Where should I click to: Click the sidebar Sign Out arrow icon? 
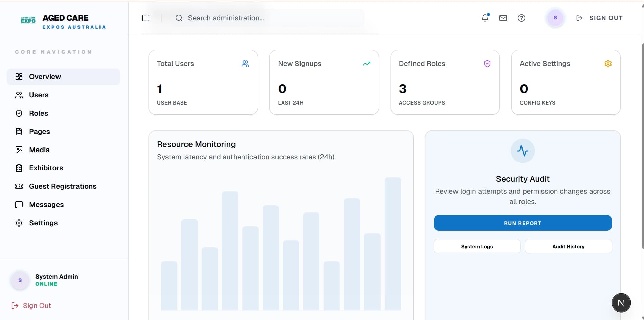pos(15,306)
